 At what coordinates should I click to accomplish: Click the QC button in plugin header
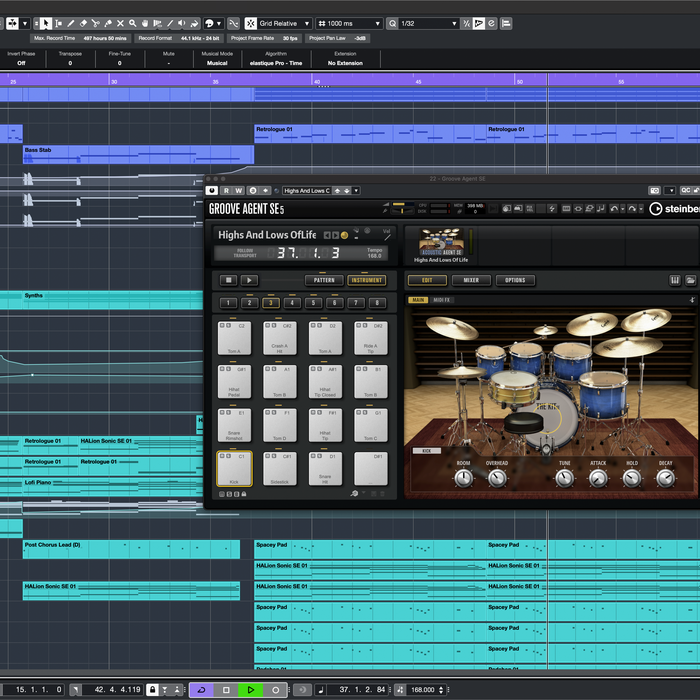click(x=686, y=191)
